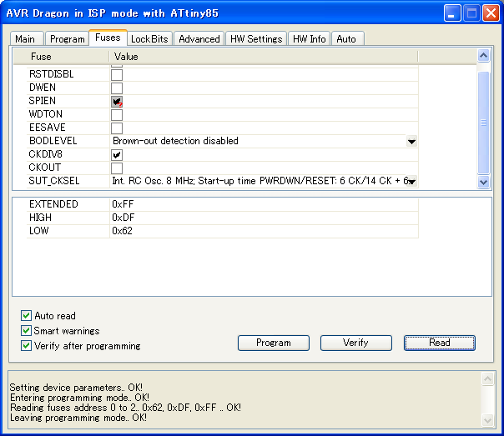Viewport: 504px width, 436px height.
Task: Expand the SUT_CKSEL dropdown arrow
Action: click(411, 182)
